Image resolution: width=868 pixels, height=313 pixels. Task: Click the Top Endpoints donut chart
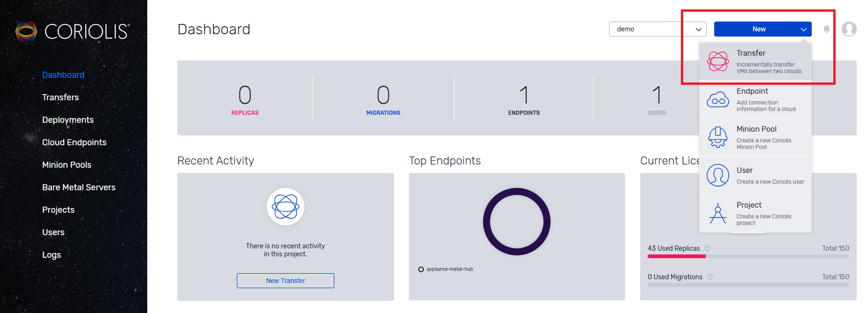tap(517, 222)
